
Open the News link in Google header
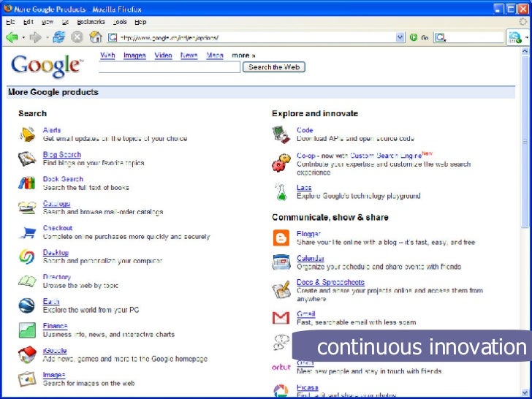pos(189,56)
